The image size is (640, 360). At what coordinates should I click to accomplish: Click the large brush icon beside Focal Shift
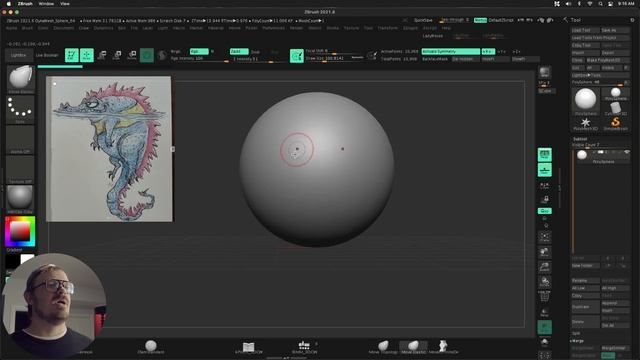tap(297, 56)
